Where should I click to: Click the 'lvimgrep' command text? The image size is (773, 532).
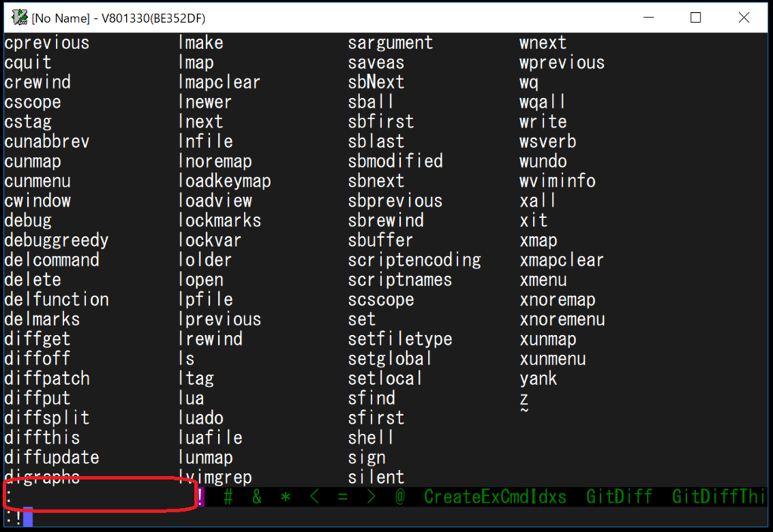point(215,476)
